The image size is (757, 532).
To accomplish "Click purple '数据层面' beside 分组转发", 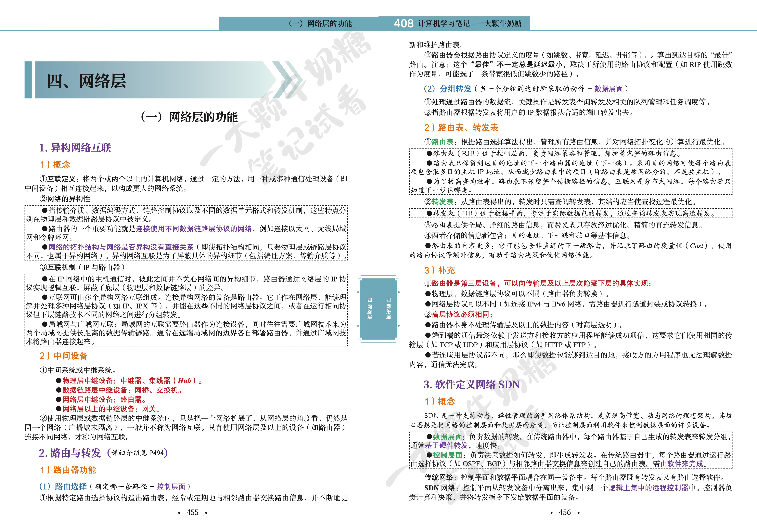I will click(x=609, y=89).
